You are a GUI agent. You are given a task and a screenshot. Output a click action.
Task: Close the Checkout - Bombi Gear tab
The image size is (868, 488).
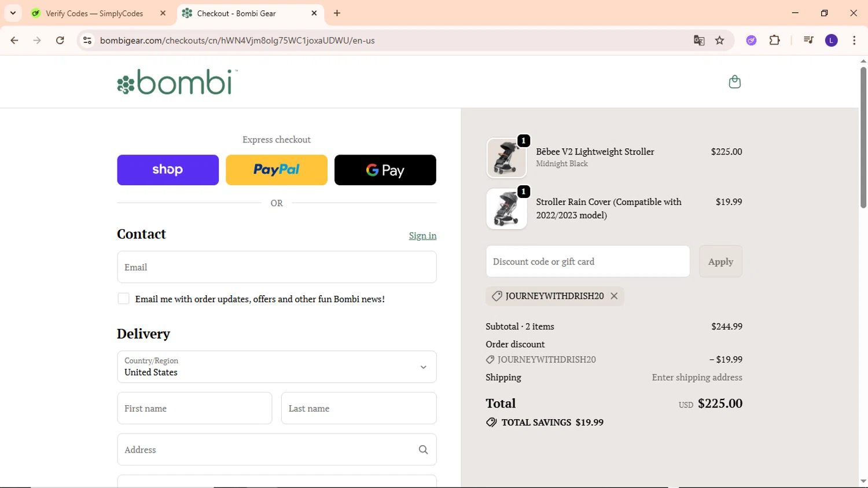(x=314, y=13)
